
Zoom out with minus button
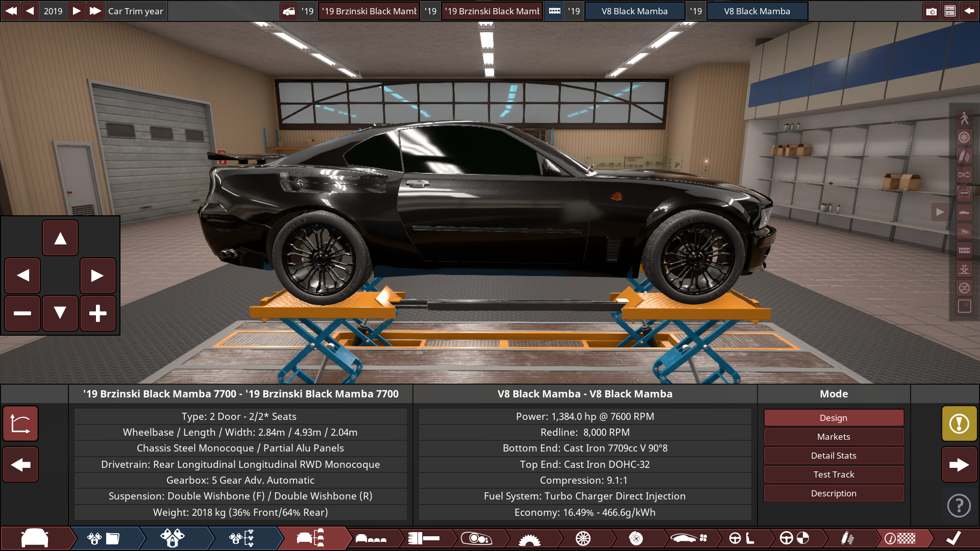(x=22, y=313)
